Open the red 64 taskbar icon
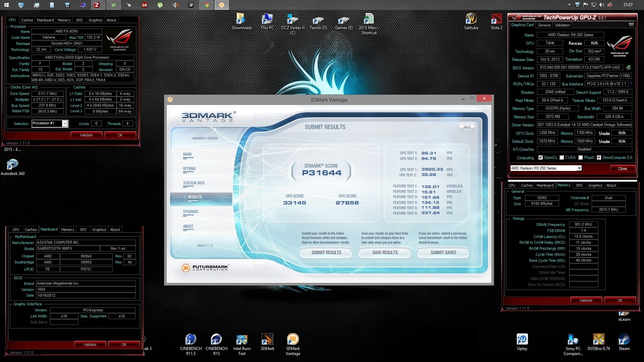The width and height of the screenshot is (644, 362). pos(145,5)
